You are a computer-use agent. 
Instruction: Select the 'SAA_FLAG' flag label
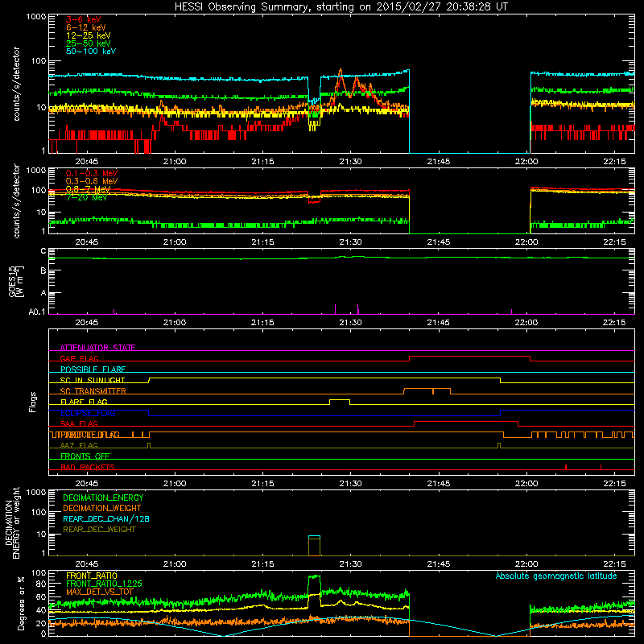pos(79,423)
